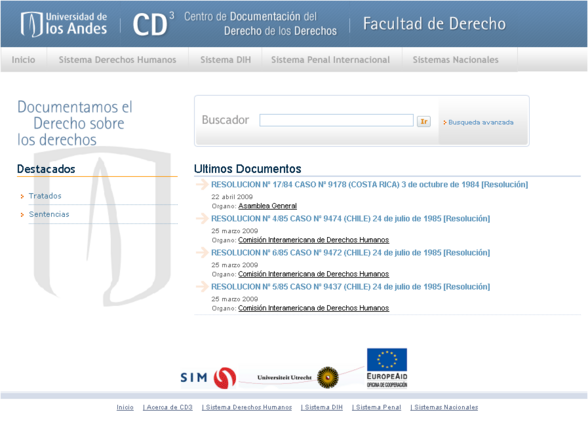The image size is (588, 448).
Task: Open Resolucion 17/84 Caso 9178 Costa Rica
Action: pos(369,184)
